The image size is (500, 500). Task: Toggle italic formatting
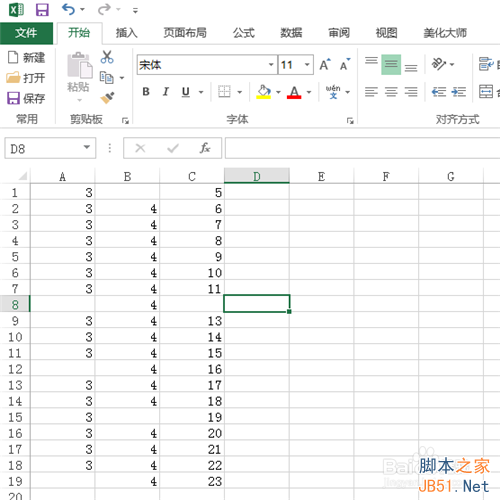pos(166,91)
